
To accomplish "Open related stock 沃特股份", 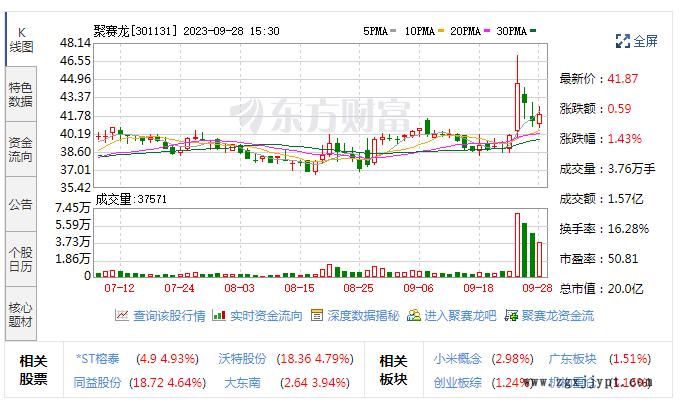I will 242,359.
